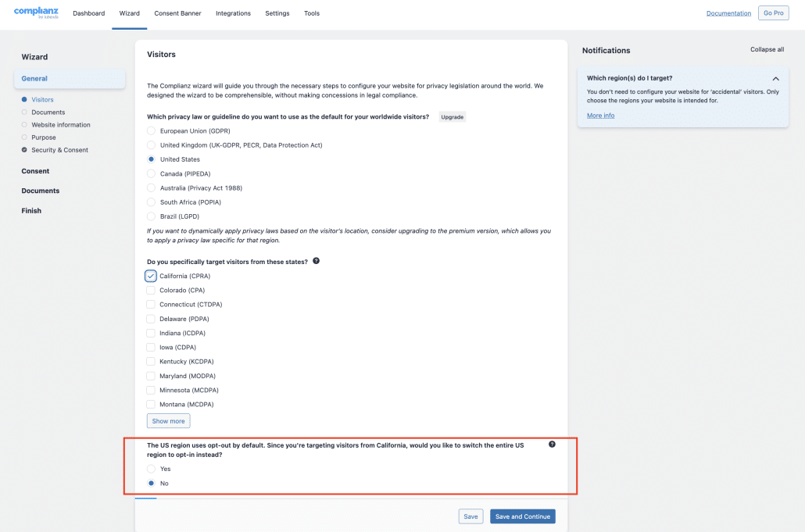
Task: Open help icon beside target states question
Action: tap(317, 261)
